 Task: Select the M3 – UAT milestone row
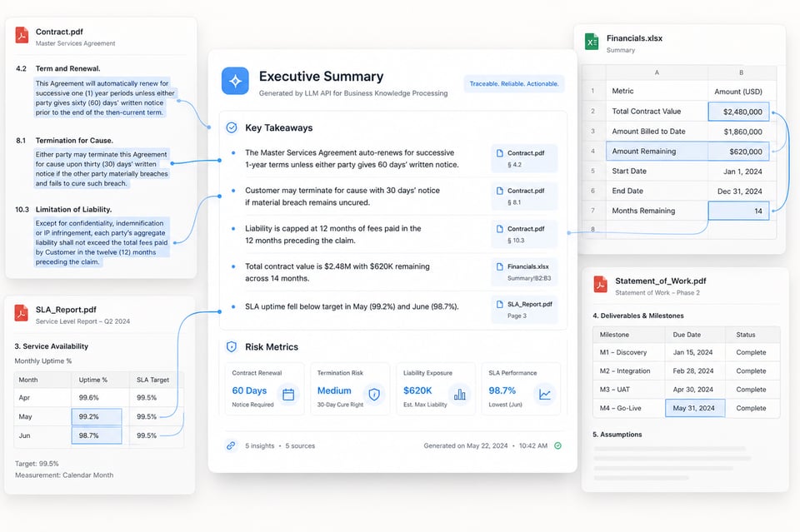tap(686, 390)
